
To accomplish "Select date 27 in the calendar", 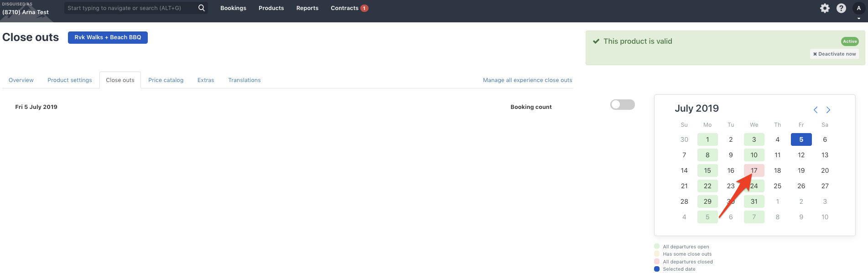I will 825,186.
